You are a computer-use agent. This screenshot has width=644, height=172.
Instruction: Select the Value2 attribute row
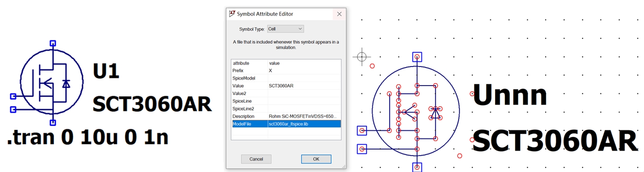(286, 93)
